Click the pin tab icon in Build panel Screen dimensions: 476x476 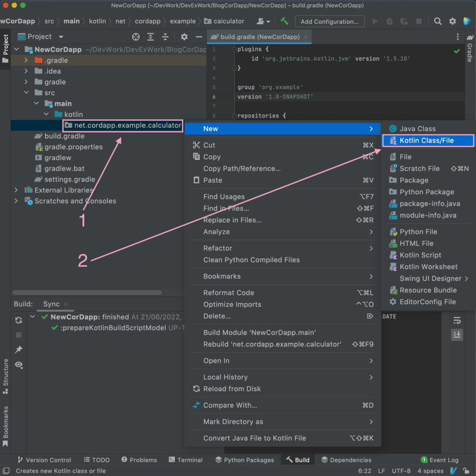(19, 350)
